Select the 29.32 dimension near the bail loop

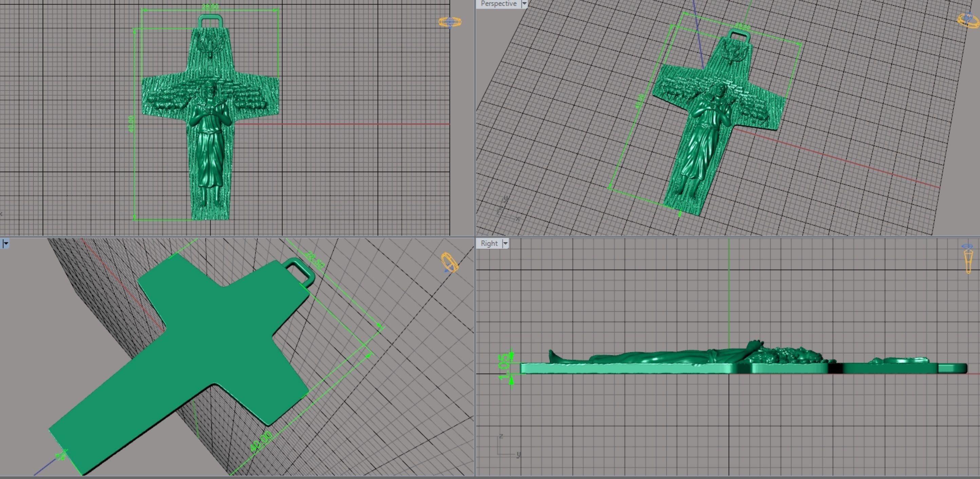click(314, 260)
